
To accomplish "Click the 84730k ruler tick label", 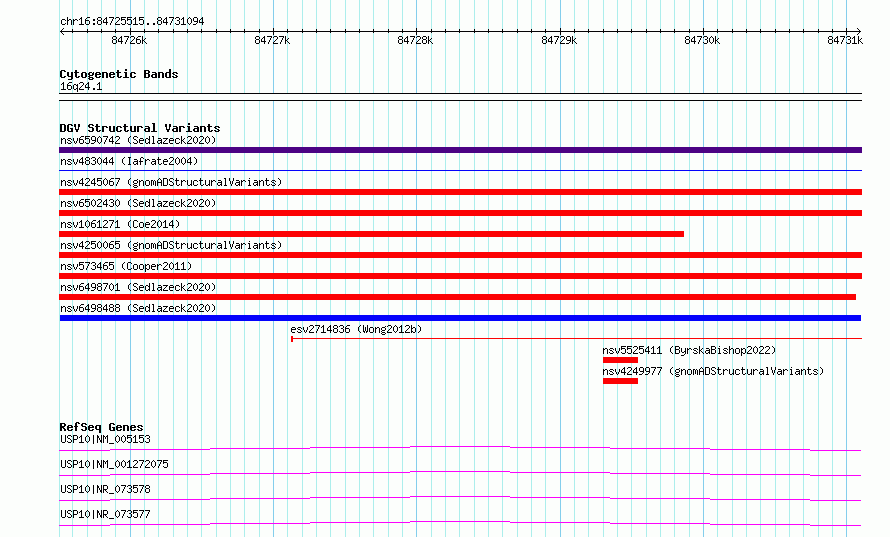I will (x=702, y=40).
